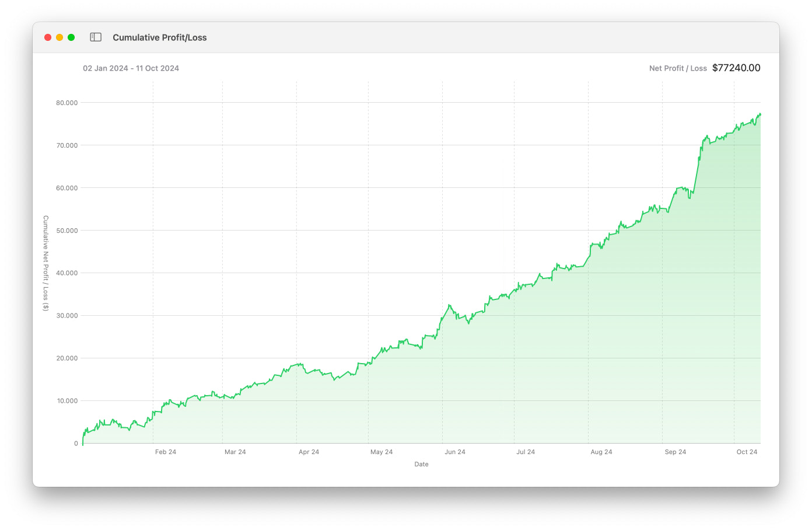Click the May 24 x-axis label
The image size is (812, 530).
point(381,452)
